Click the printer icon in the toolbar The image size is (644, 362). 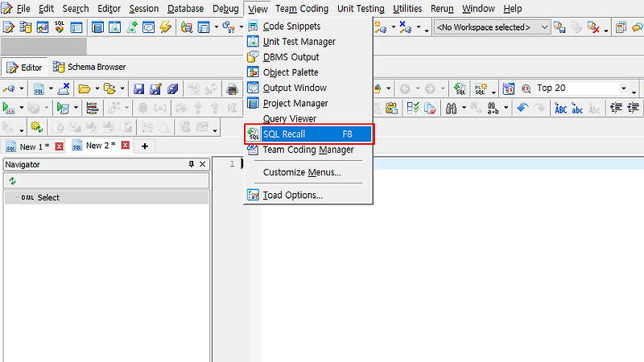(232, 88)
